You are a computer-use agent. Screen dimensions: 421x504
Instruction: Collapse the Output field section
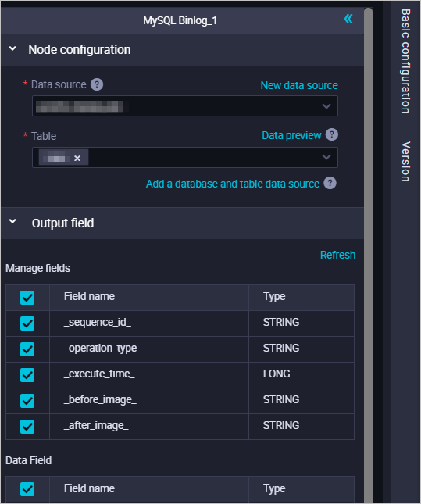(12, 221)
